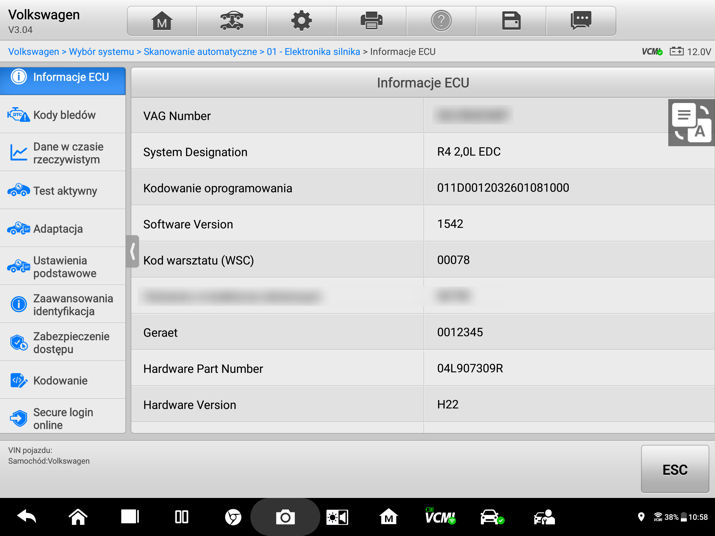Image resolution: width=715 pixels, height=536 pixels.
Task: Open Kodowanie menu item
Action: pos(62,380)
